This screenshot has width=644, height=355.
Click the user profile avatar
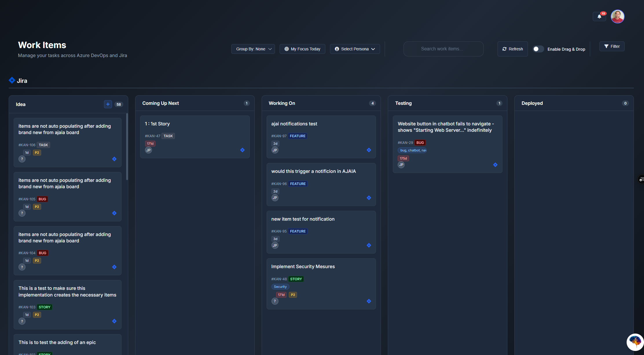pos(617,17)
